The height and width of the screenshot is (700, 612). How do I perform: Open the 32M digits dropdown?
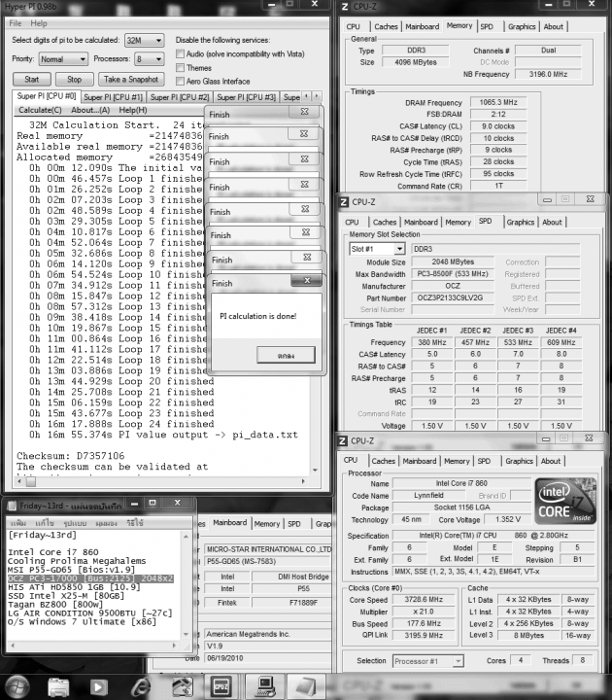145,41
